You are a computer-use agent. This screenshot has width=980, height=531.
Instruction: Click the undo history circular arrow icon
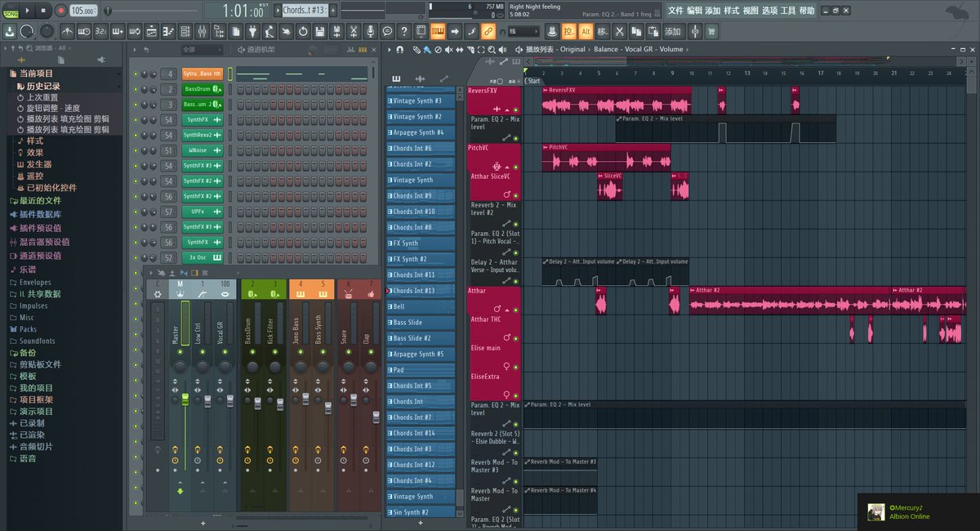[x=304, y=32]
